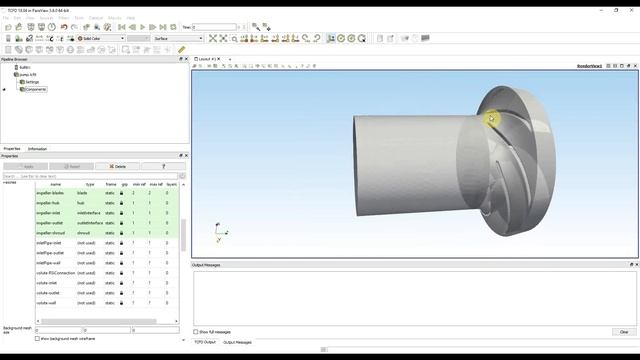Open the Surface representation dropdown

[x=178, y=38]
